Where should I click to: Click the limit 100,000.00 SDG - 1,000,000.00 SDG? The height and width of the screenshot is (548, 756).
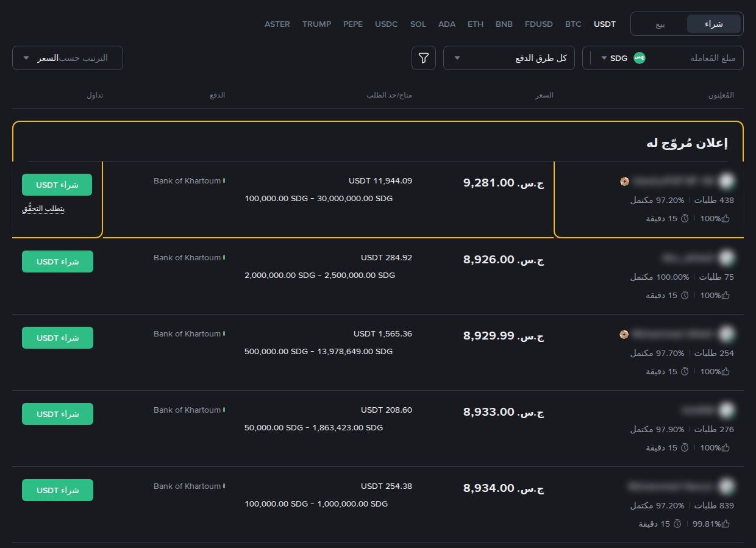pos(316,504)
